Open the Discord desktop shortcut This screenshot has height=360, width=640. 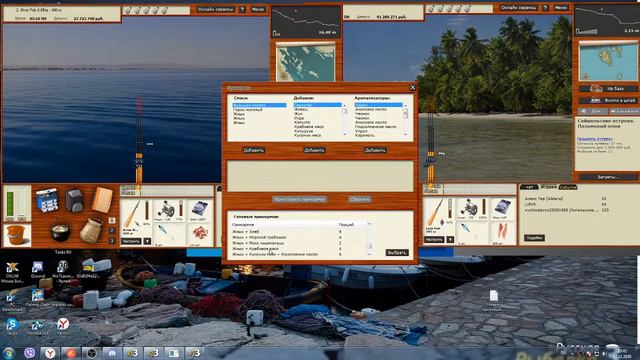(38, 270)
